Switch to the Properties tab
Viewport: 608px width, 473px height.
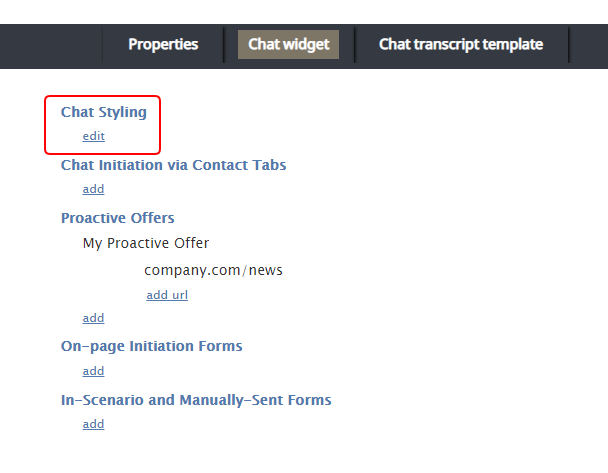(x=163, y=45)
